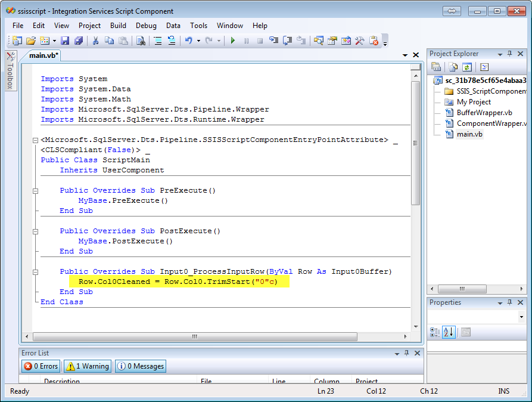Click Show All Files in Project Explorer

[x=453, y=67]
